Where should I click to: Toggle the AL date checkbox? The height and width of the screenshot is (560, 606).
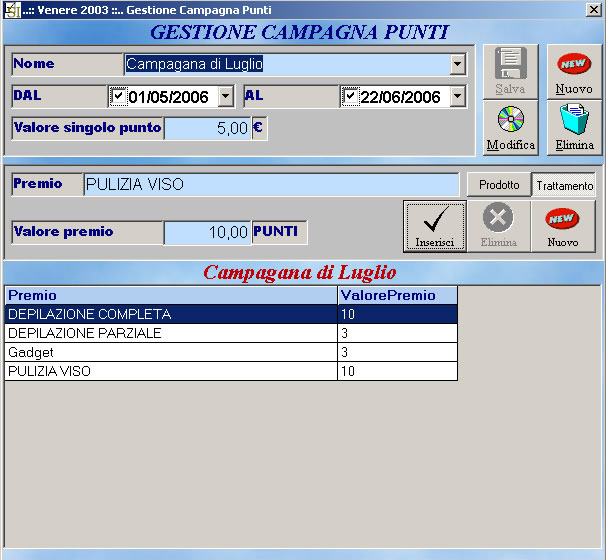(x=350, y=96)
